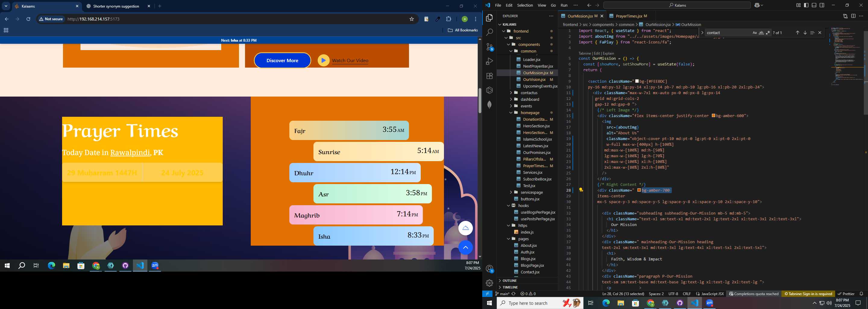
Task: Open the File menu in VS Code
Action: coord(498,5)
